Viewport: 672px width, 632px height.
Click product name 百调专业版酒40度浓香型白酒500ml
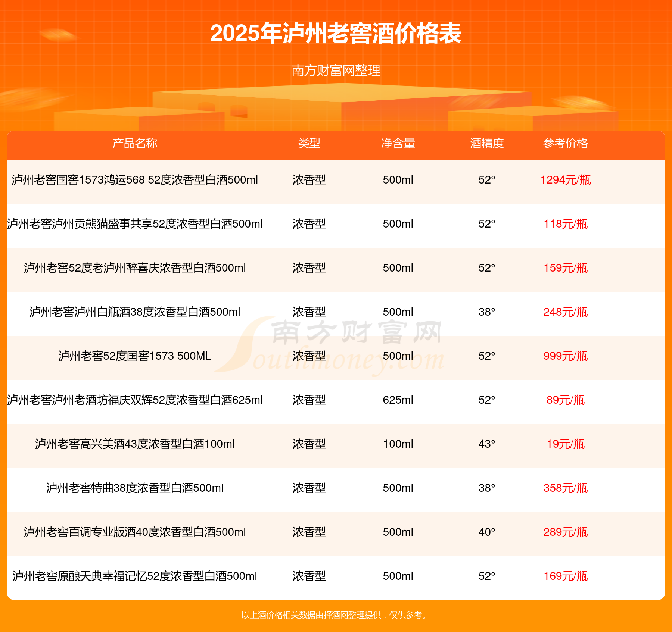point(135,532)
